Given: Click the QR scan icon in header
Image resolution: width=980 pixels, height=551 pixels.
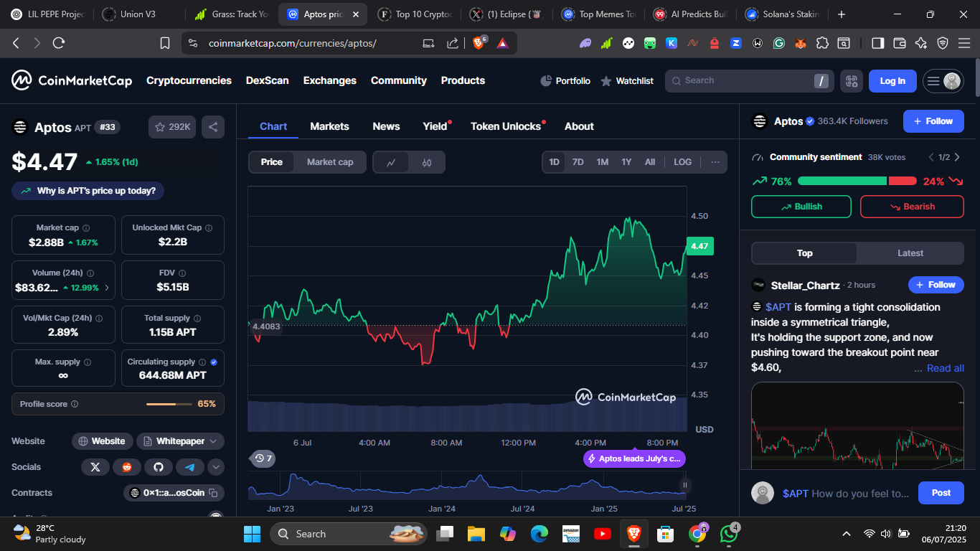Looking at the screenshot, I should [852, 81].
